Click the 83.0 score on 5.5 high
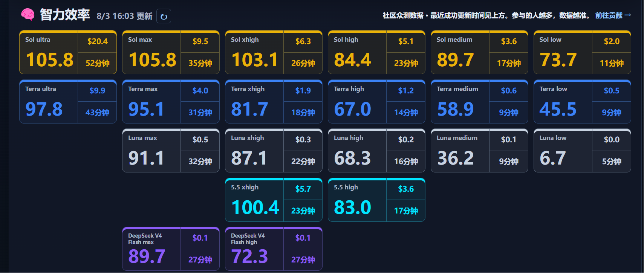 (353, 207)
